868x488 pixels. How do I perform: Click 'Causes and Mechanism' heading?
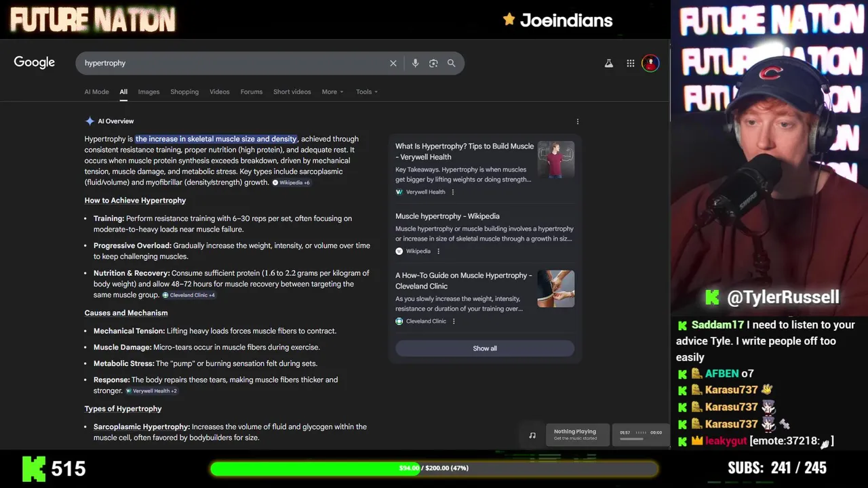[126, 313]
